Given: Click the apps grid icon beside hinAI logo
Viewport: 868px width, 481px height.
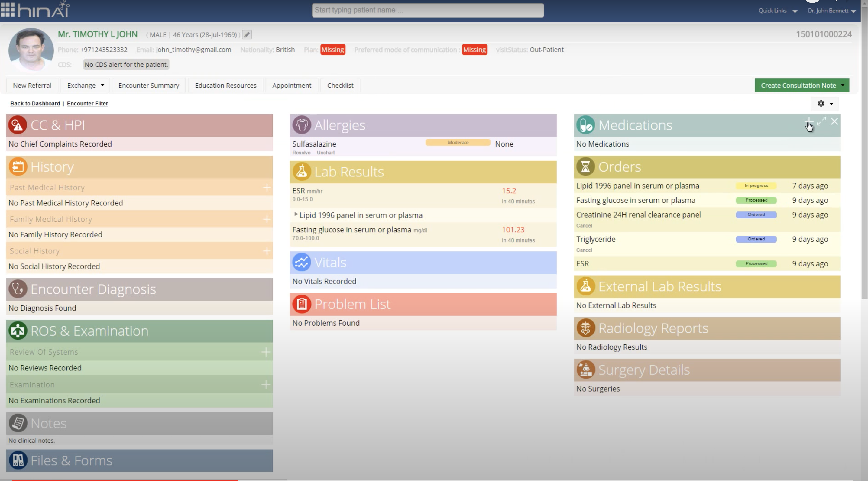Looking at the screenshot, I should pos(8,9).
